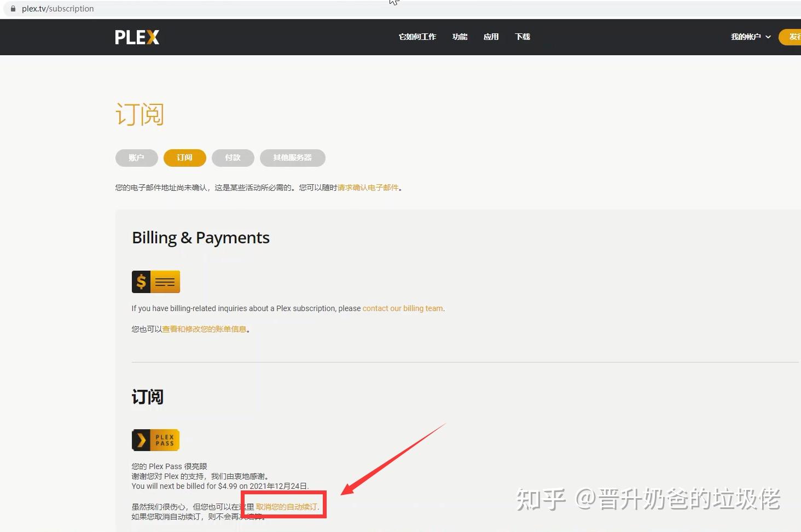Image resolution: width=801 pixels, height=532 pixels.
Task: Open the 我的帐户 account menu
Action: click(x=747, y=37)
